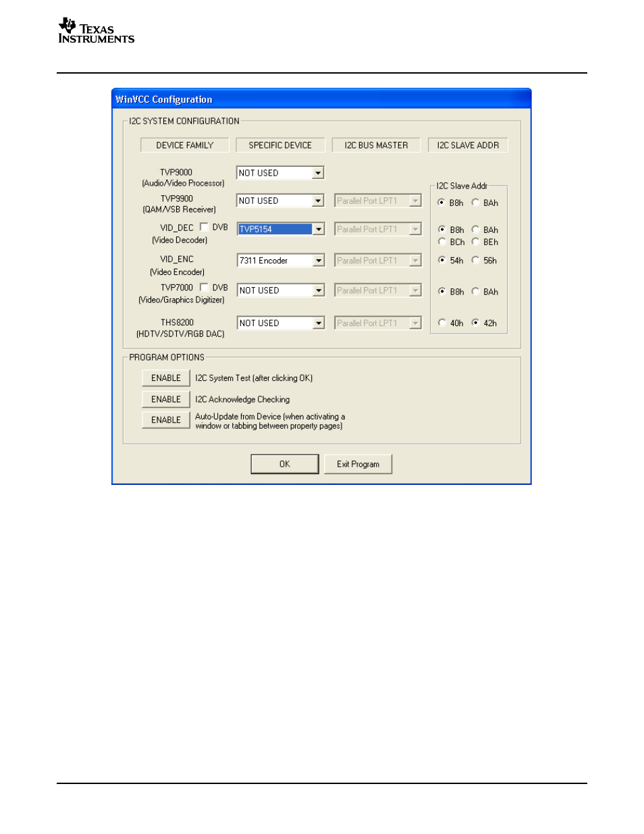
Task: Click the TVP9900 QAM/VSB Receiver label
Action: coord(180,204)
